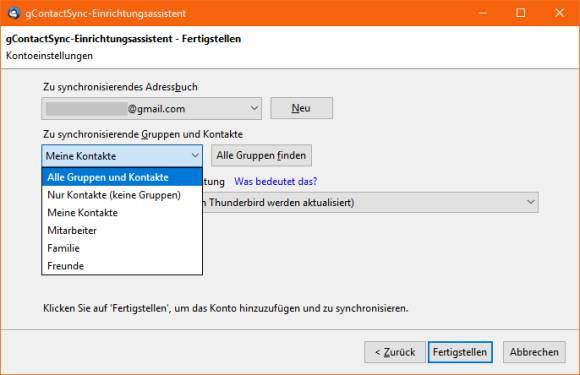This screenshot has height=375, width=580.
Task: Close the gContactSync-Einrichtungsassistent window
Action: 559,13
